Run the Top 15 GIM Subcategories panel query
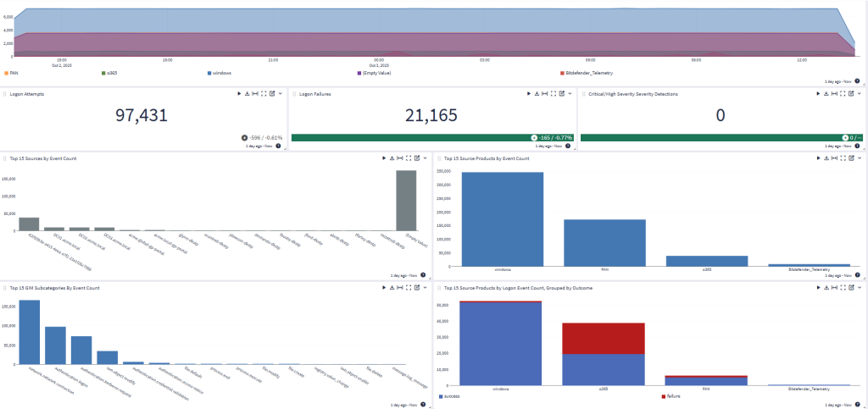The width and height of the screenshot is (868, 409). pos(384,288)
